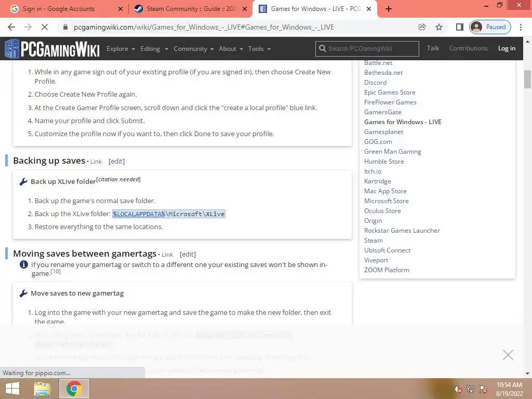Click the share page icon in address bar
532x399 pixels.
pyautogui.click(x=422, y=27)
